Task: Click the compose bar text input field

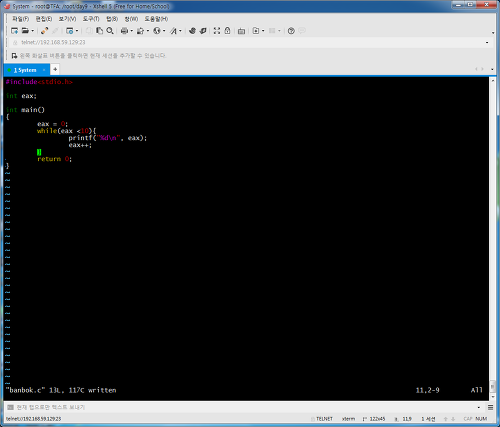Action: [245, 407]
